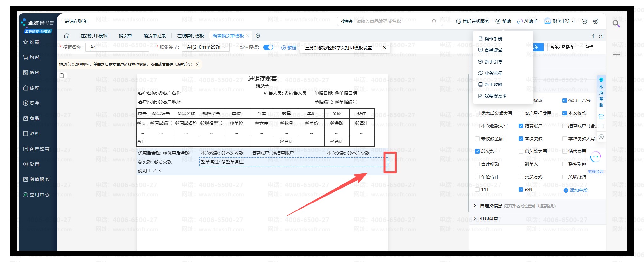Click the search magnifier in search box
The width and height of the screenshot is (644, 262).
(x=434, y=21)
